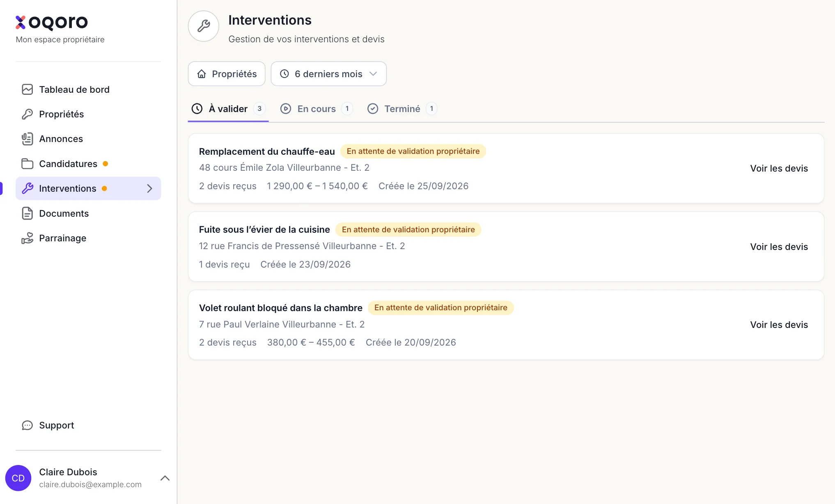Click the count badge 3 on À valider
The image size is (835, 504).
coord(259,109)
